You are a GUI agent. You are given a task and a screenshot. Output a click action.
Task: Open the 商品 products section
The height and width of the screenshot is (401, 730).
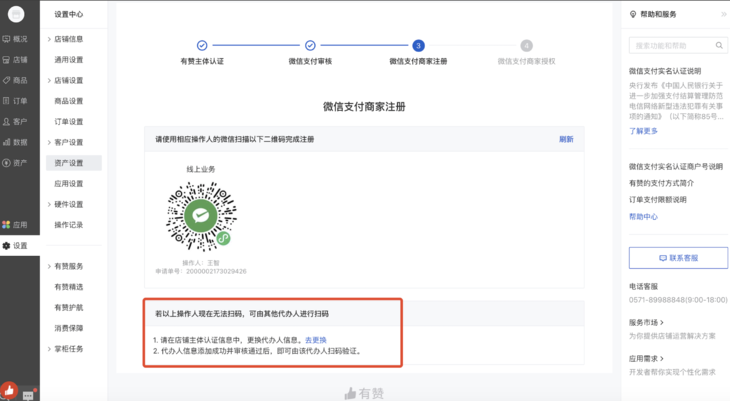click(x=15, y=80)
